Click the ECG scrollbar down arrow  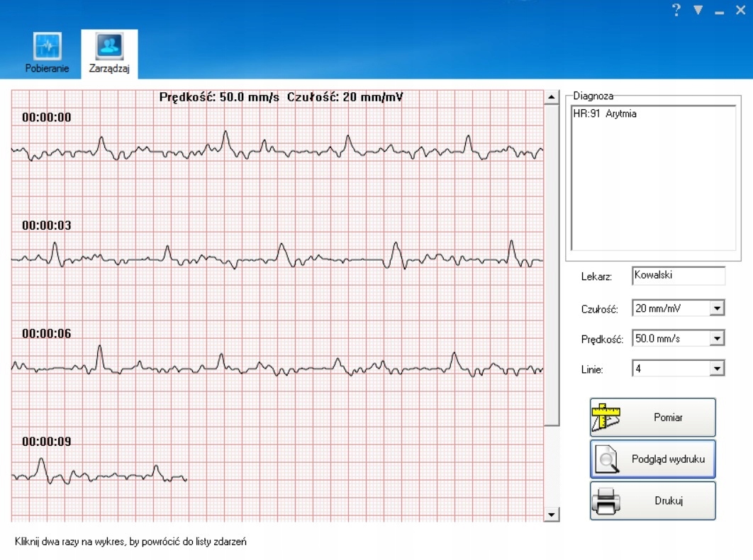[552, 515]
